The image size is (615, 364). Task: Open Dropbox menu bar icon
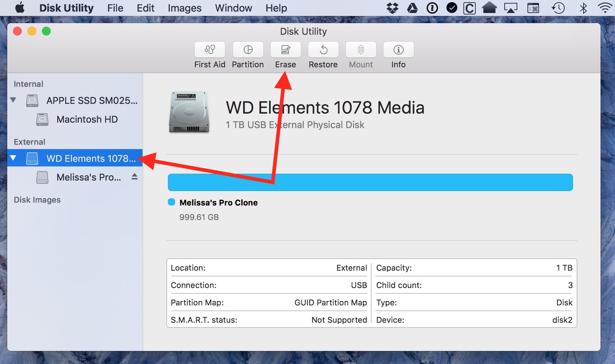point(393,8)
